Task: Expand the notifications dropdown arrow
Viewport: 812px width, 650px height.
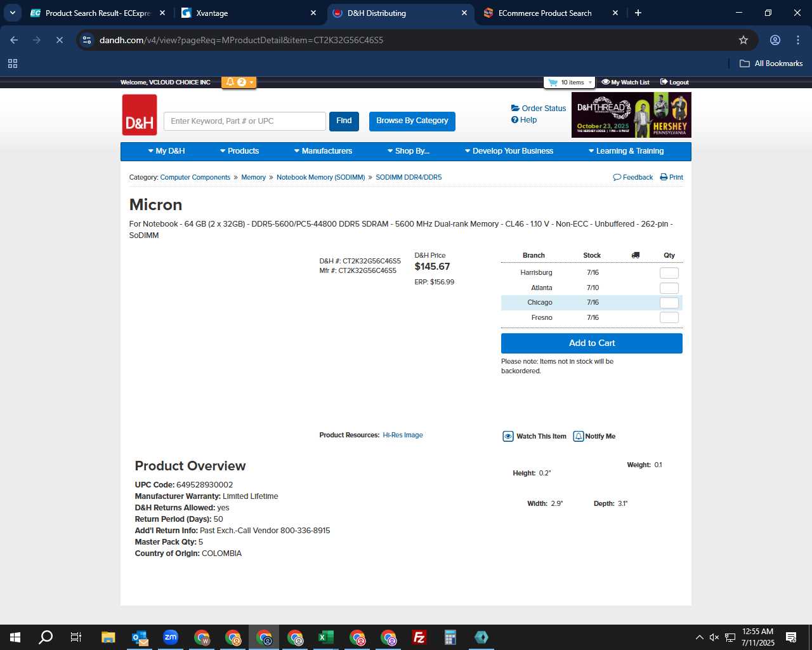Action: point(252,83)
